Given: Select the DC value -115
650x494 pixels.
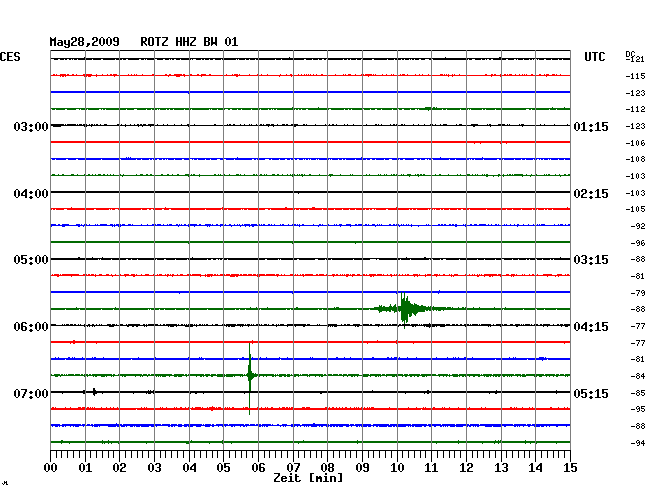Looking at the screenshot, I should (x=635, y=76).
